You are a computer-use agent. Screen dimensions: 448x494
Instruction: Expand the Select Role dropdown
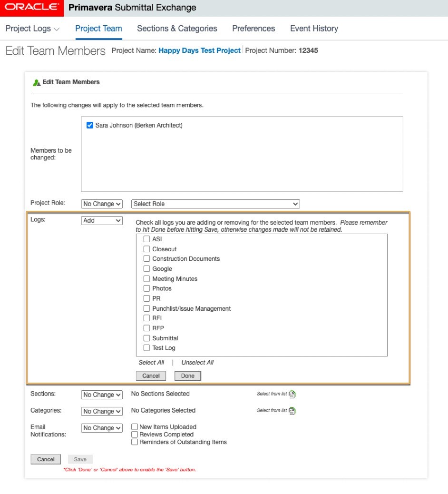tap(215, 204)
